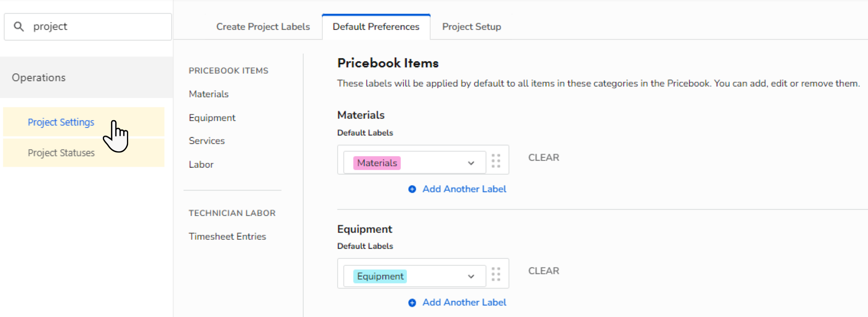This screenshot has width=868, height=317.
Task: Click the plus icon under Materials label
Action: point(412,189)
